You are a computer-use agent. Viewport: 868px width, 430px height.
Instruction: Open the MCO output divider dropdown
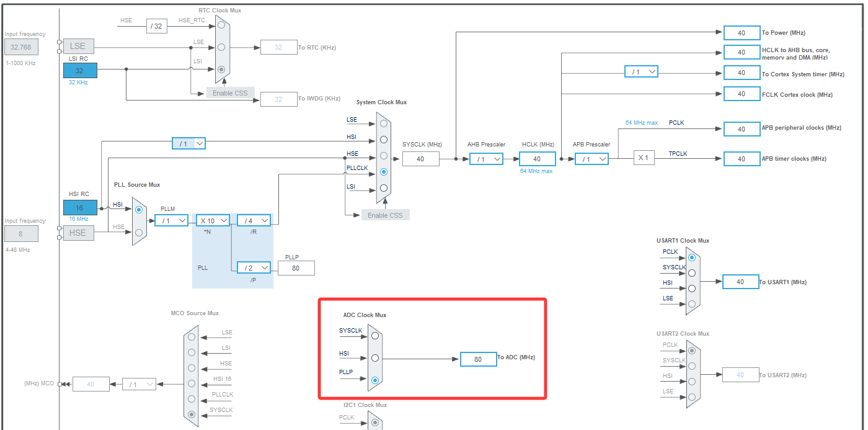(139, 383)
